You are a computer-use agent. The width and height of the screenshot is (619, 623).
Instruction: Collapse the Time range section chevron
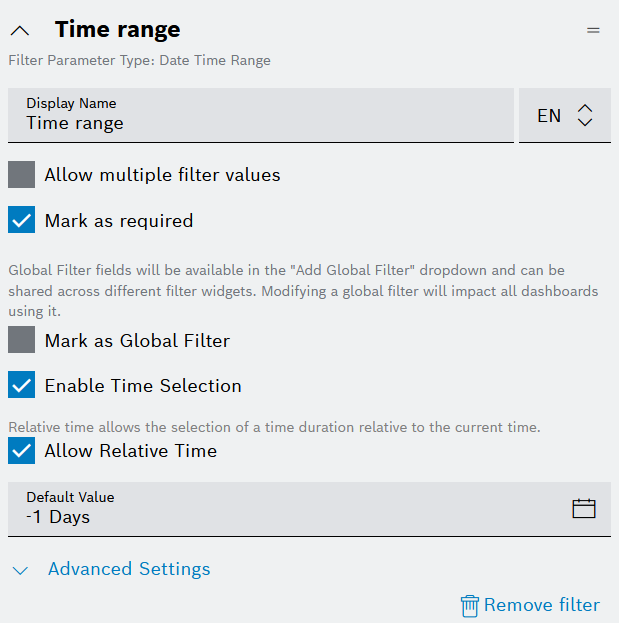coord(19,31)
